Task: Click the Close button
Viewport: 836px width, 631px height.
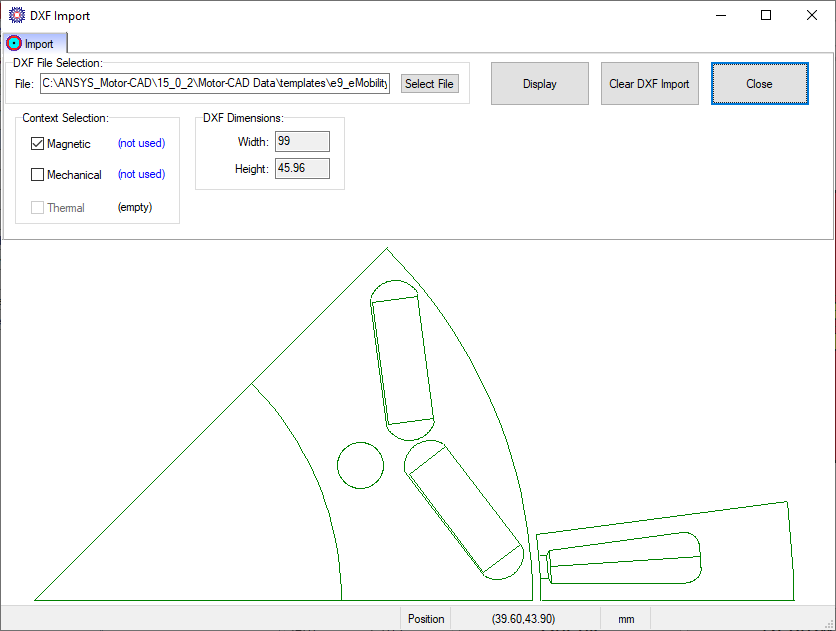Action: coord(759,84)
